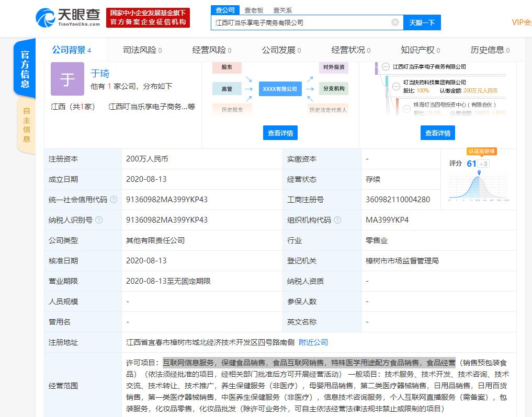Viewport: 532px width, 417px height.
Task: Select the 分支机构 node in chart
Action: pos(333,88)
